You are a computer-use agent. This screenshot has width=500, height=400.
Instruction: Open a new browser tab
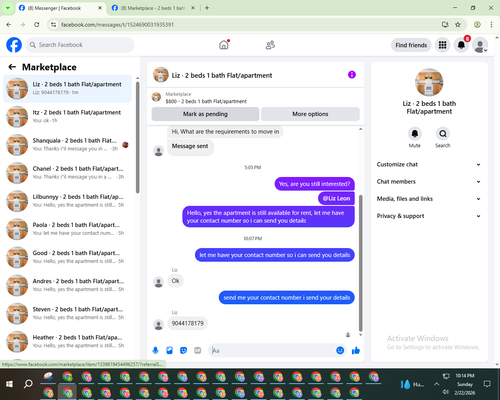pyautogui.click(x=207, y=8)
